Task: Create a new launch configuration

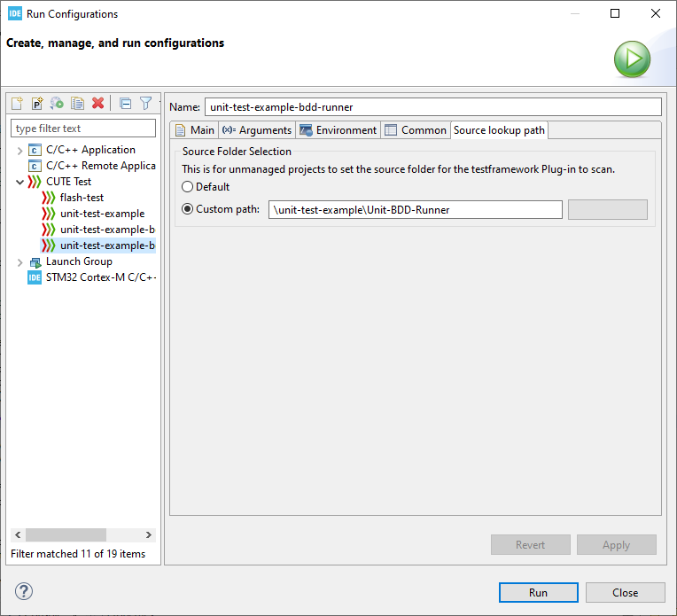Action: (x=17, y=103)
